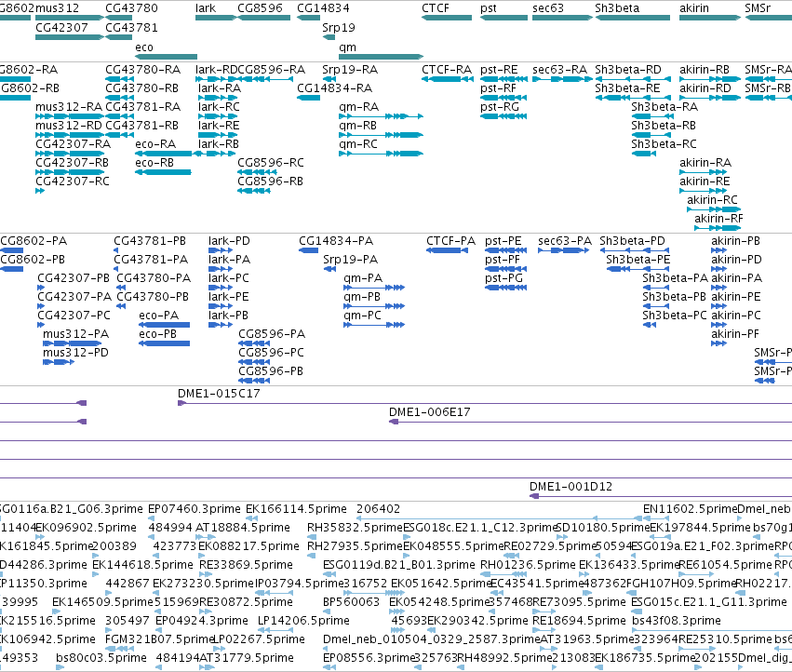Select BAC clone DME1-001D12
792x672 pixels.
tap(571, 486)
